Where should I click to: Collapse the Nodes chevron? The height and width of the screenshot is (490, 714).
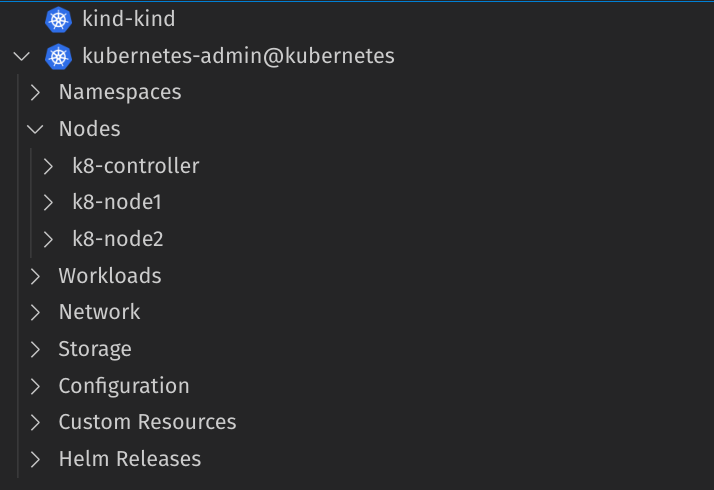coord(36,129)
